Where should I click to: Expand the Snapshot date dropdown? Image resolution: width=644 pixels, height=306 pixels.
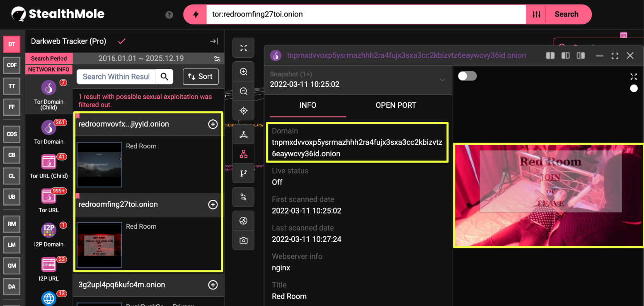click(x=442, y=80)
